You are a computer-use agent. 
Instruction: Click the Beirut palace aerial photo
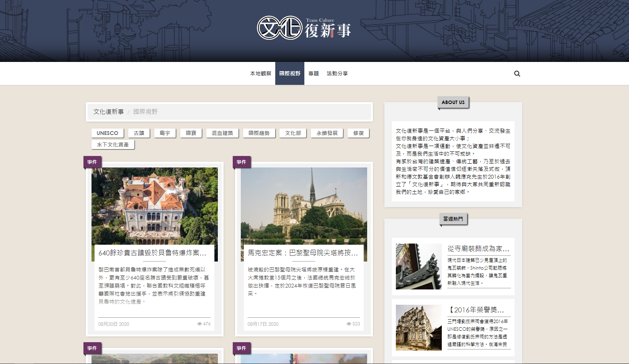click(155, 206)
